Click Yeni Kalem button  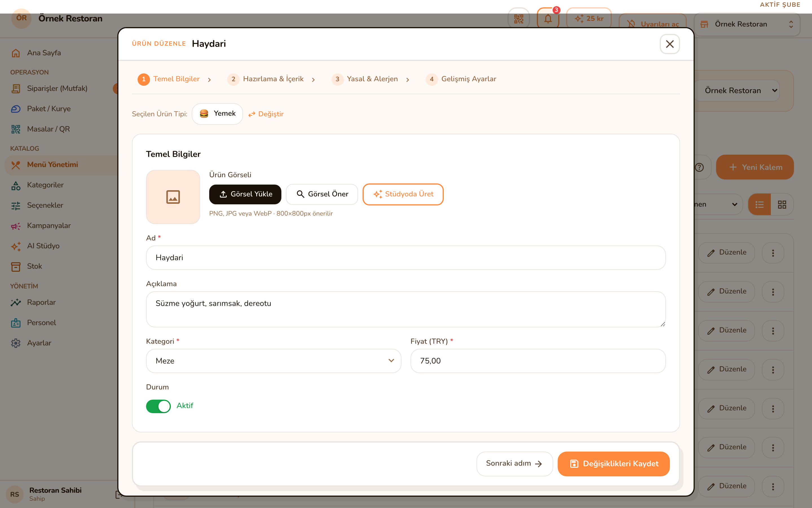[x=755, y=167]
